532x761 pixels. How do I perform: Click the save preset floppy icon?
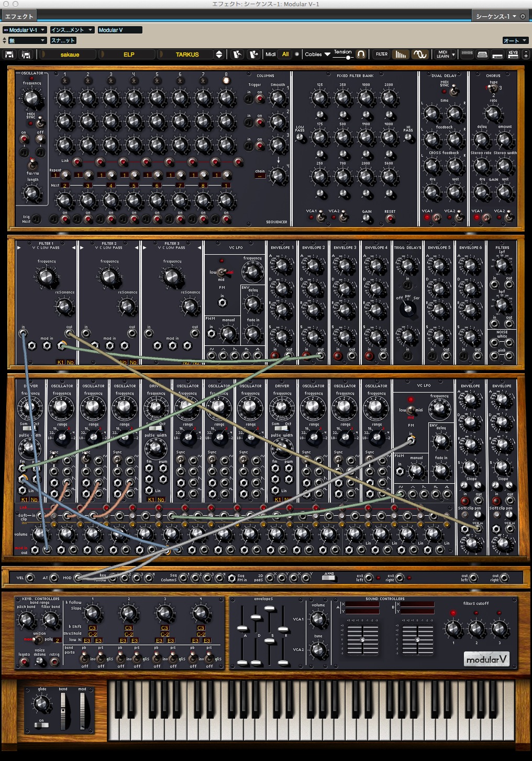[9, 55]
